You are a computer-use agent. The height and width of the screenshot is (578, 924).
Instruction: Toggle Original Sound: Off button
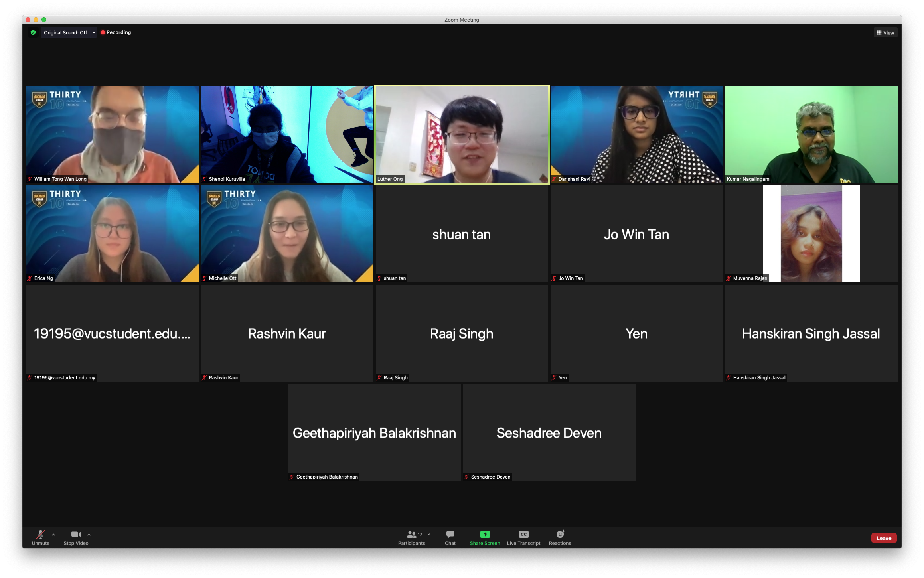click(x=65, y=33)
